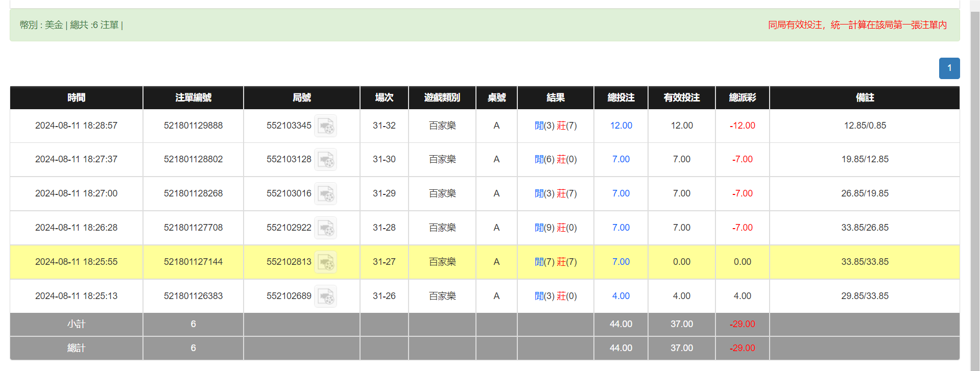Screen dimensions: 980x371
Task: Click the 總派彩 column header
Action: (742, 97)
